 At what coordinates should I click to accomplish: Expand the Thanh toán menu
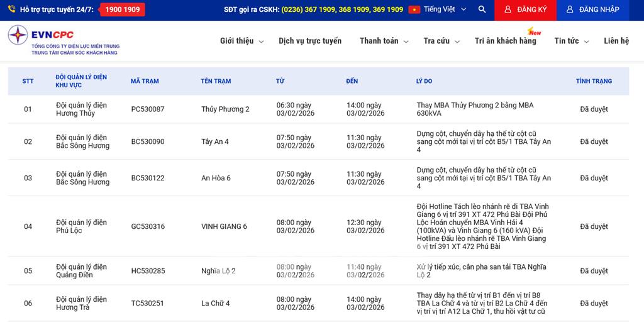click(384, 41)
